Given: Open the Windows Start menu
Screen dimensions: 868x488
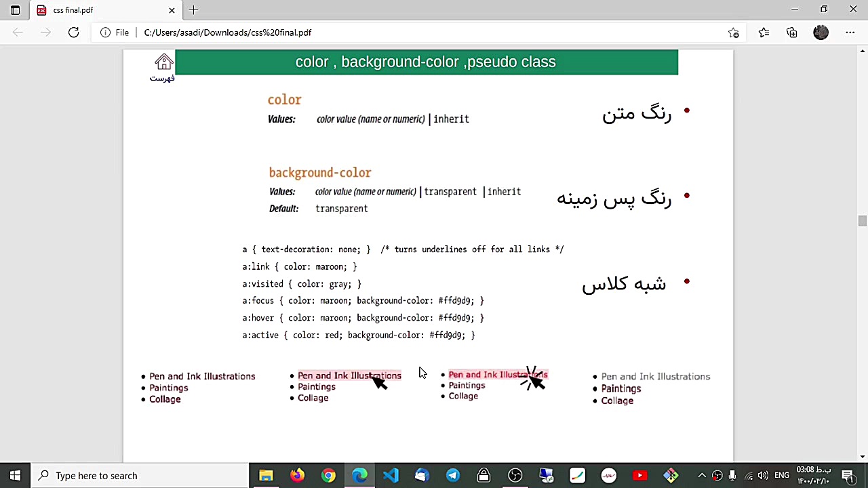Looking at the screenshot, I should pos(14,475).
